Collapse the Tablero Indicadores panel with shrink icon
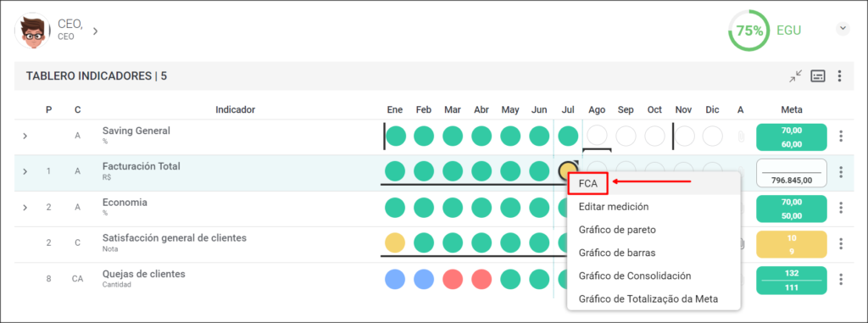 click(795, 76)
